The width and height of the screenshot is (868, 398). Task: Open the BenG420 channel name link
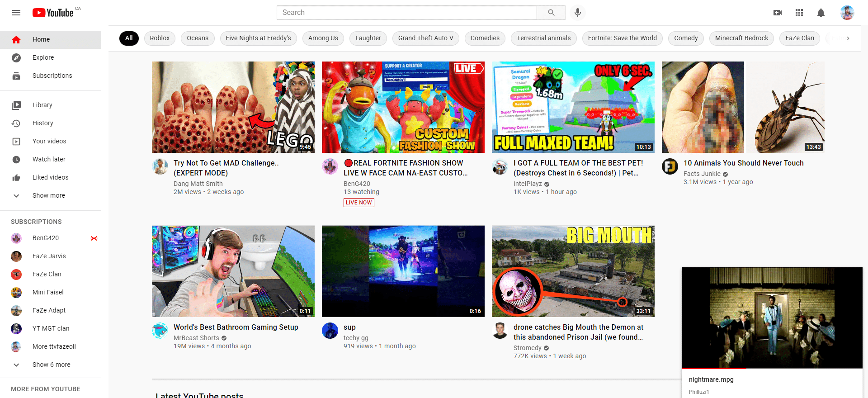point(357,184)
